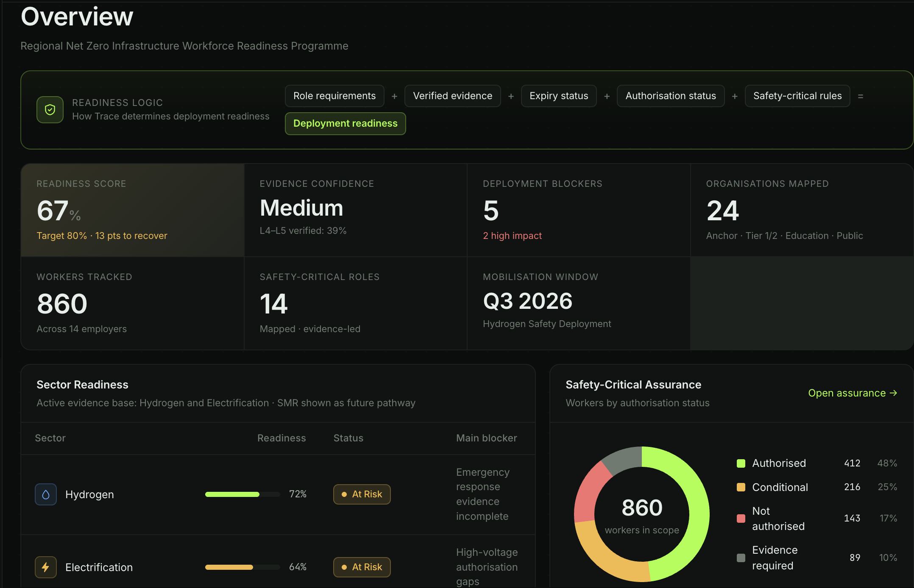Open the Safety-Critical Roles 14 card
This screenshot has height=588, width=914.
356,303
